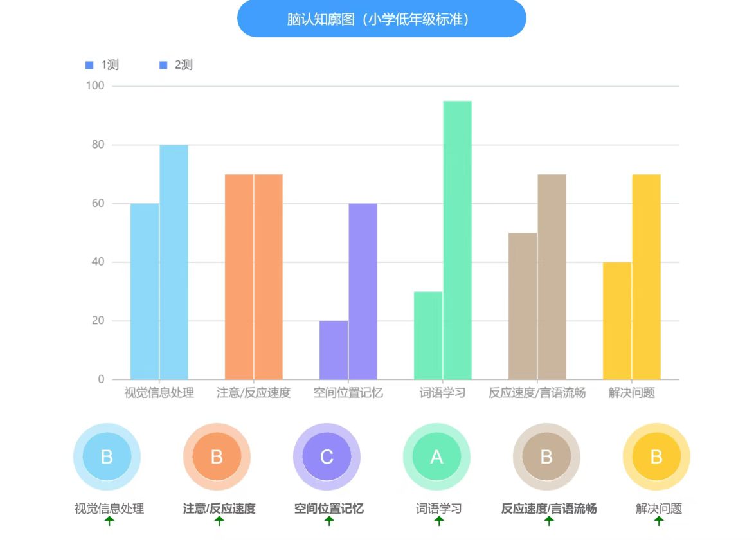Select the purple C grade circle

(x=327, y=456)
